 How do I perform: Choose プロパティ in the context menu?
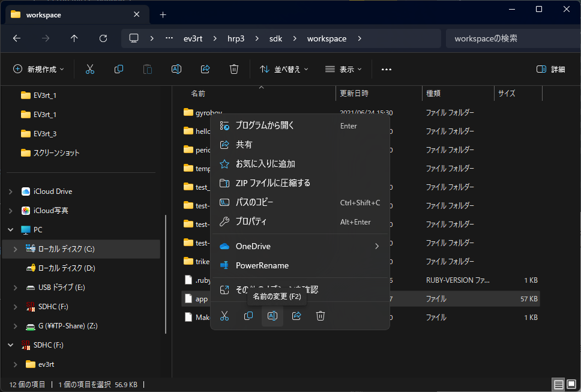(x=300, y=222)
